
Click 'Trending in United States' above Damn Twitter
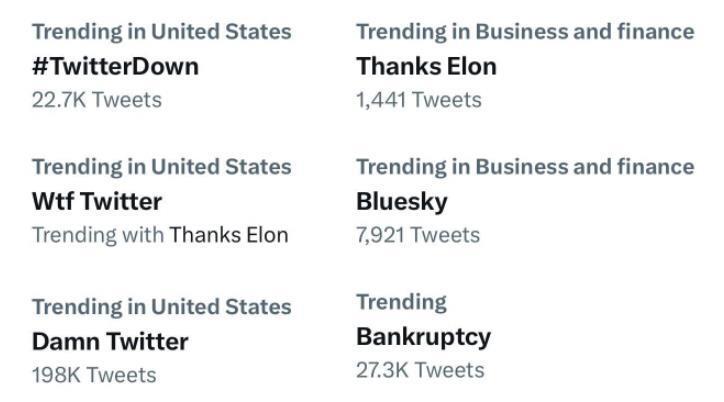(162, 307)
